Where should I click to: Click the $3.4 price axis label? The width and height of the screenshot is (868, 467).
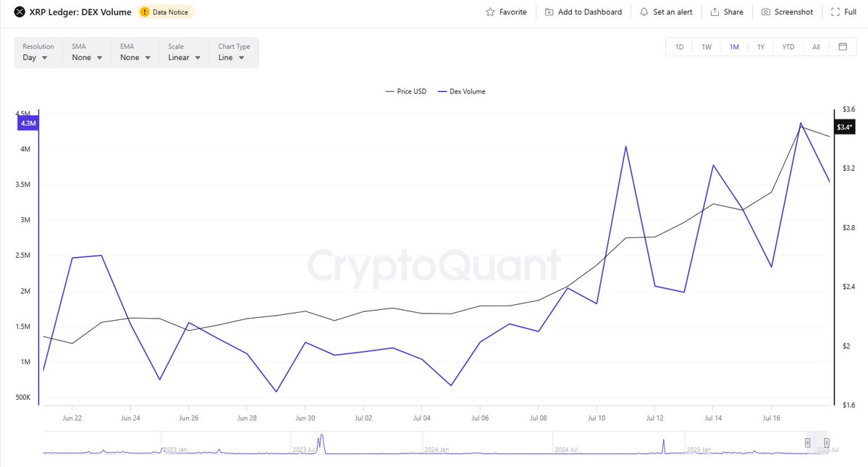[845, 127]
